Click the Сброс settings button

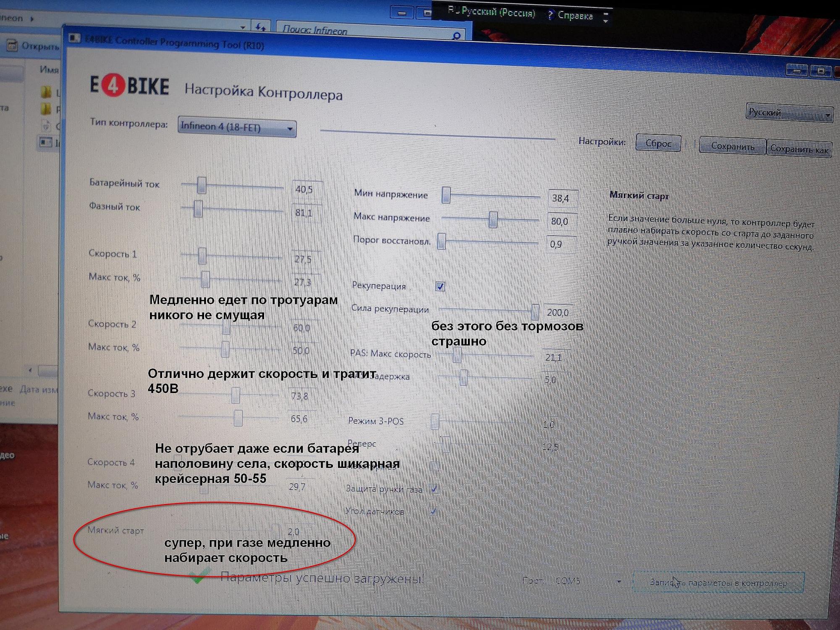(x=658, y=144)
